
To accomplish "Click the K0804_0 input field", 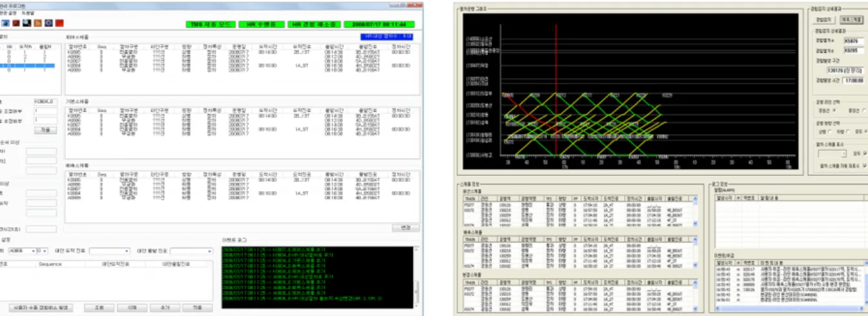I will (45, 101).
